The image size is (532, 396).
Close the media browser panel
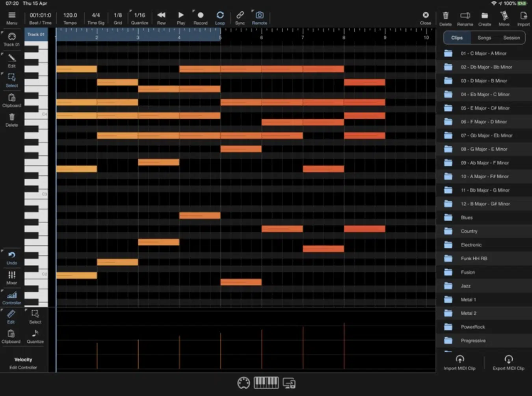[426, 18]
